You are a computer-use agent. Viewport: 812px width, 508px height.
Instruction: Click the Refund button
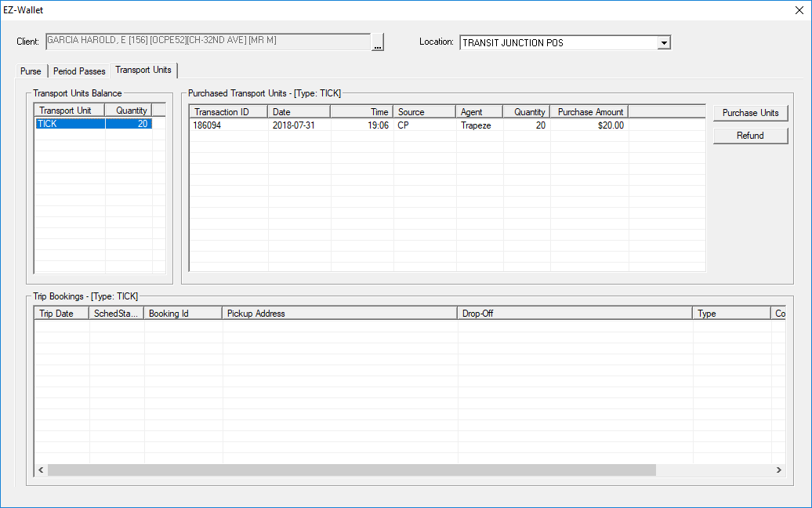(750, 135)
